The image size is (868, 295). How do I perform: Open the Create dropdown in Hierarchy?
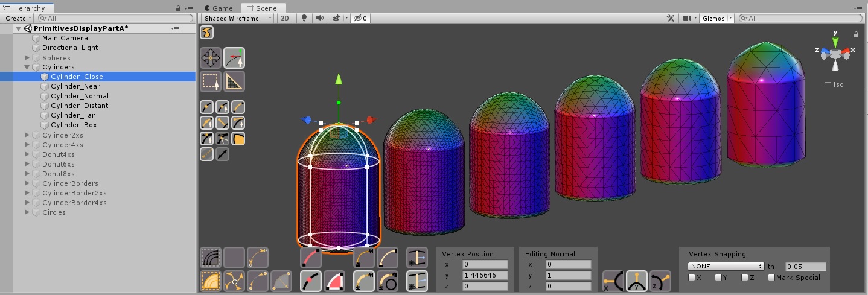pos(18,18)
